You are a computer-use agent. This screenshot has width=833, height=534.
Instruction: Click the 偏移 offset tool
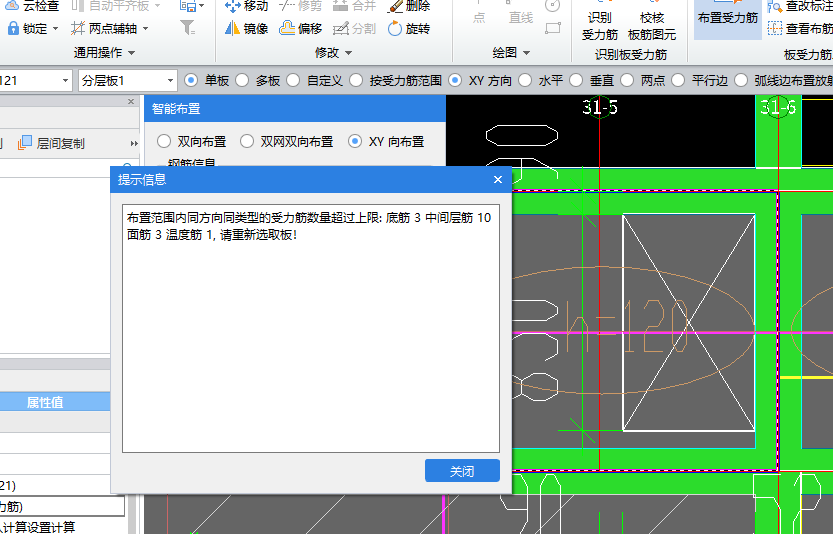click(301, 28)
